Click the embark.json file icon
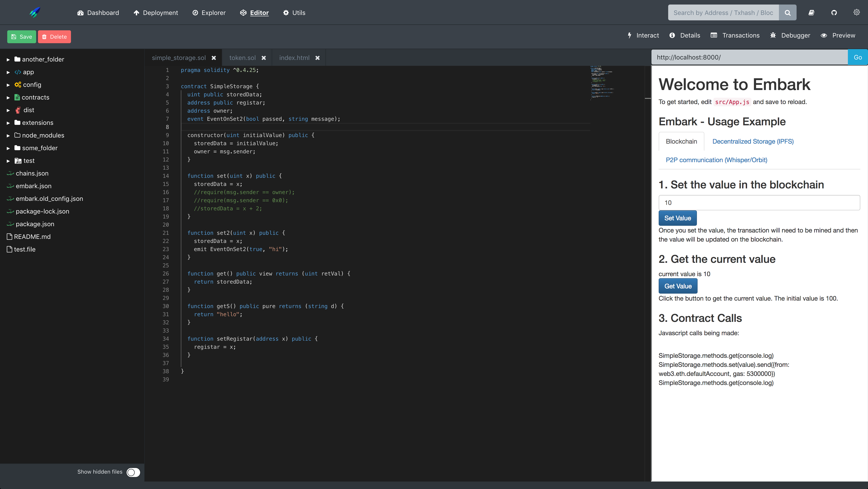Screen dimensions: 868x489 [x=10, y=186]
